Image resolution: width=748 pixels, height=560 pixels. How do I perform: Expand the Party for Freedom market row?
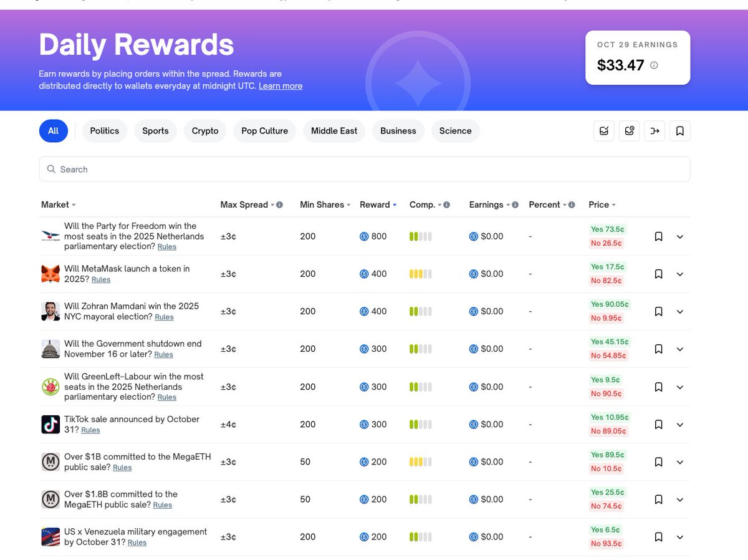click(x=680, y=237)
